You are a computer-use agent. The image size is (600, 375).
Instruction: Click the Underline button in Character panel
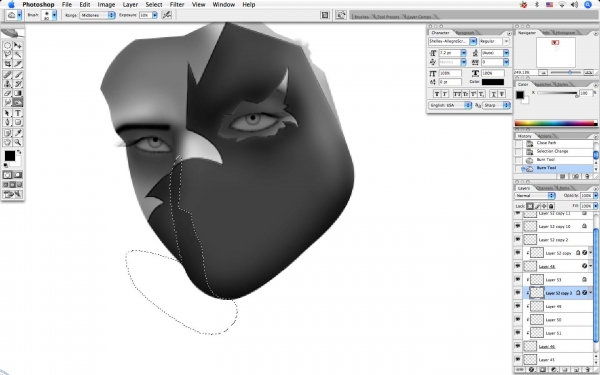coord(494,94)
